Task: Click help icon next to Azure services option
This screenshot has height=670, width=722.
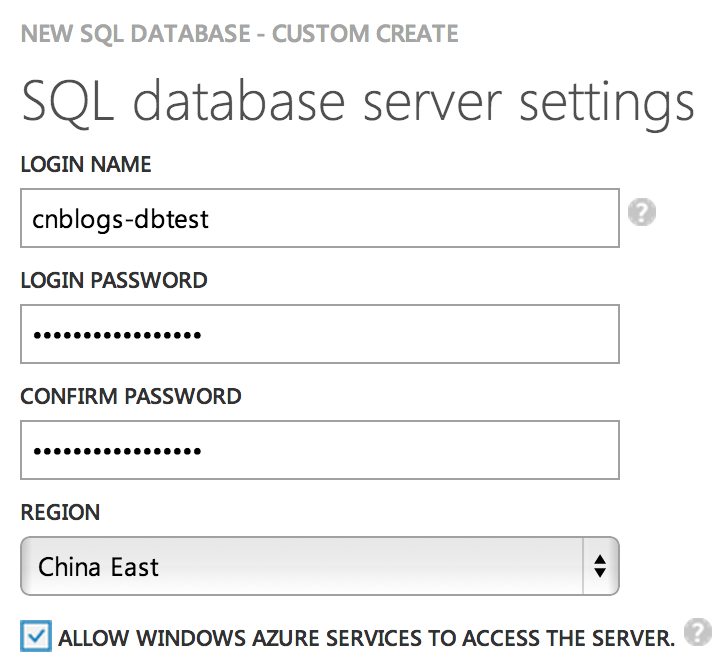Action: (x=697, y=631)
